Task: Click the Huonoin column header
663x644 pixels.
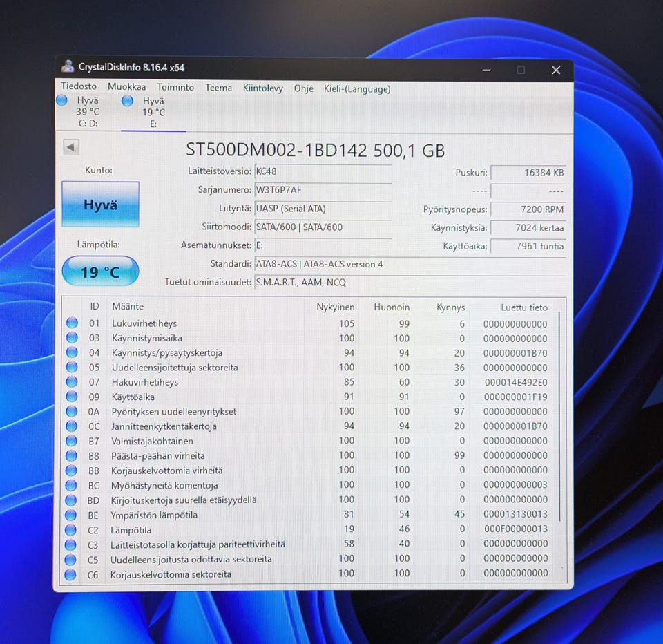Action: 392,307
